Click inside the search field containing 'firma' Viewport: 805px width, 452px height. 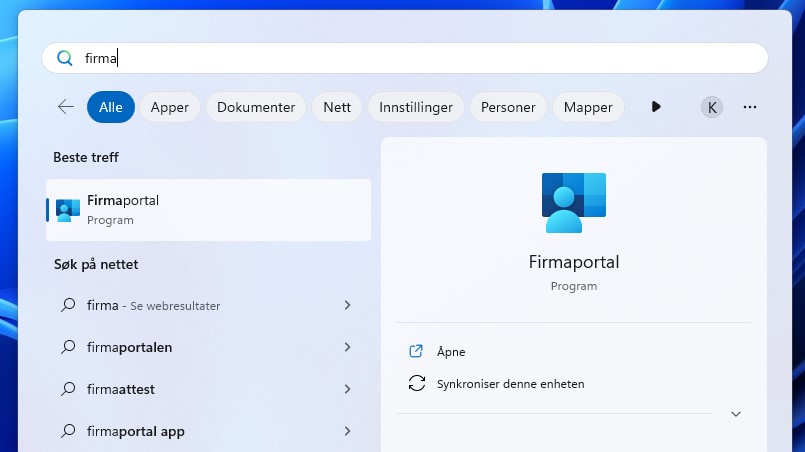[x=405, y=58]
